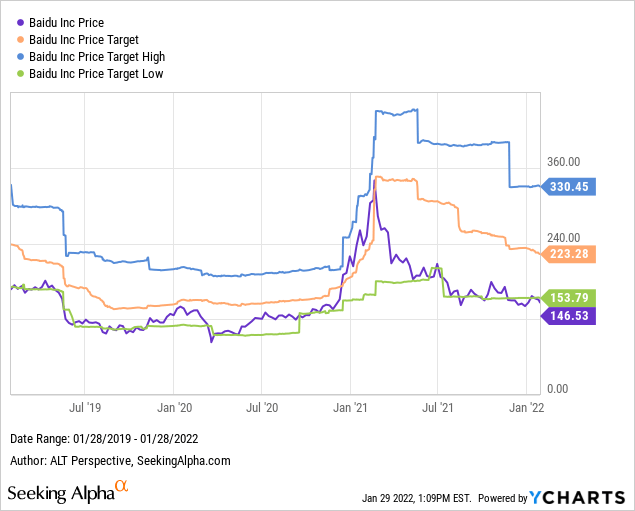This screenshot has height=511, width=635.
Task: Open the Seeking Alpha logo
Action: coord(68,493)
